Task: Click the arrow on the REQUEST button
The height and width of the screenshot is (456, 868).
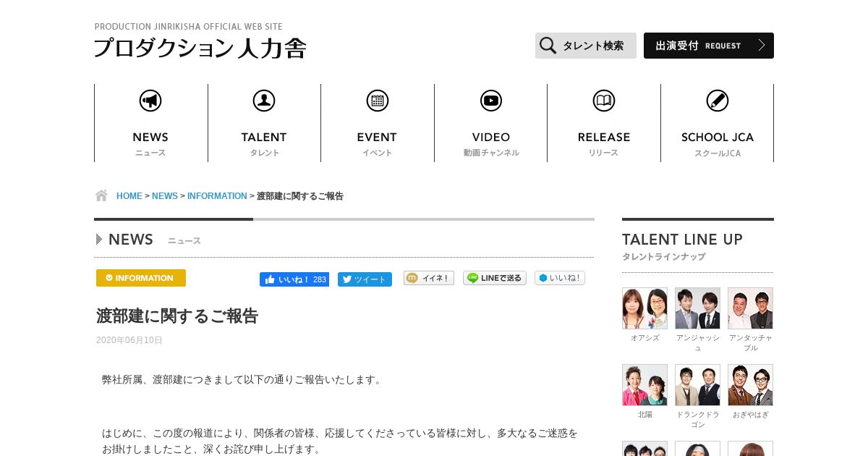Action: click(762, 46)
